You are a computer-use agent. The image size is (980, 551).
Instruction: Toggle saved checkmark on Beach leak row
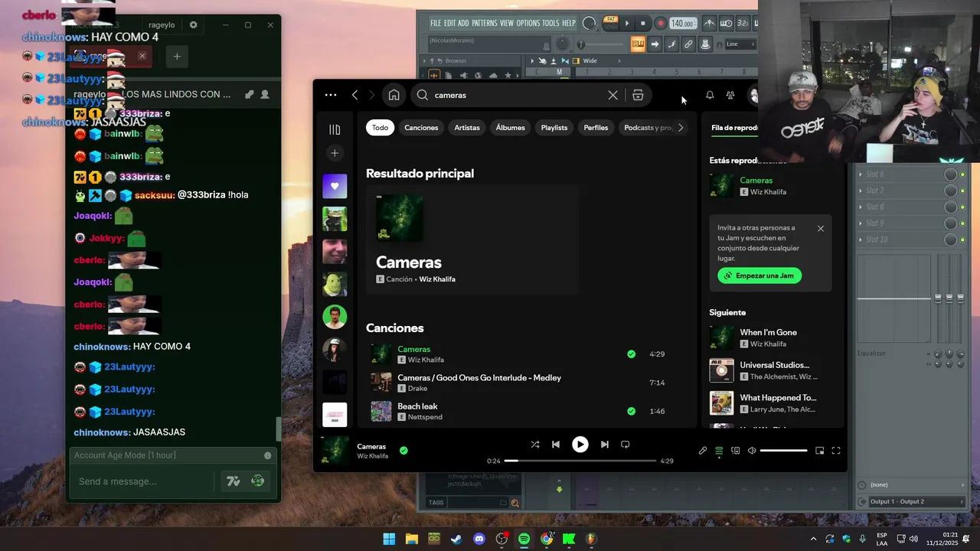[x=631, y=411]
